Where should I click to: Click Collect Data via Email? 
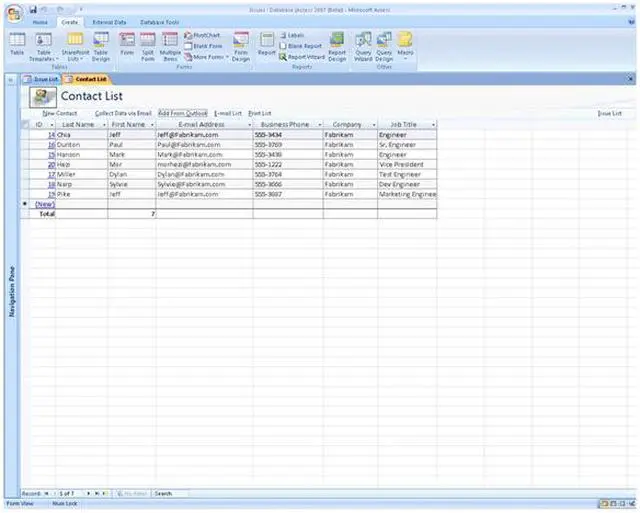pyautogui.click(x=123, y=114)
